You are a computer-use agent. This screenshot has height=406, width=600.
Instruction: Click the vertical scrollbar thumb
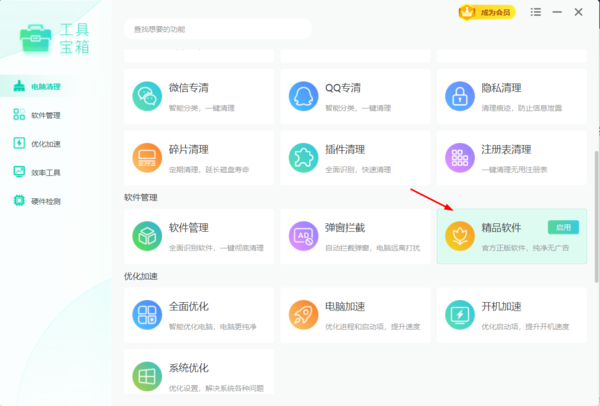click(597, 217)
